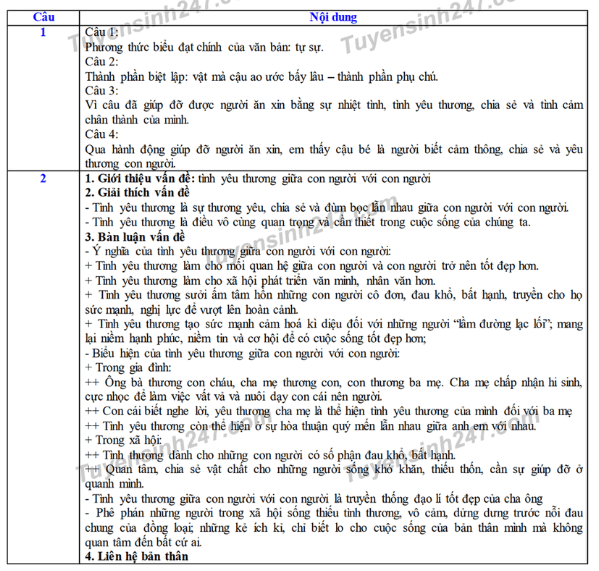Screen dimensions: 599x571
Task: Click the 'Câu' column header
Action: coord(44,18)
